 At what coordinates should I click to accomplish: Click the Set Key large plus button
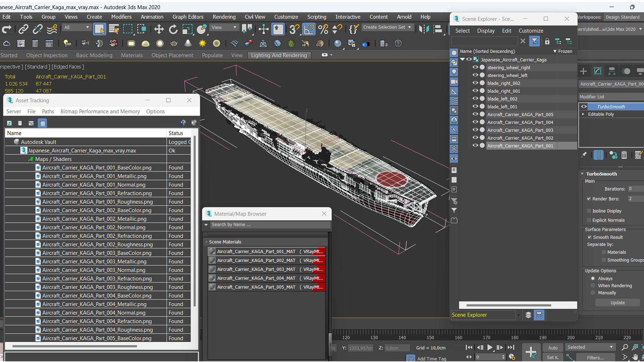[x=531, y=352]
